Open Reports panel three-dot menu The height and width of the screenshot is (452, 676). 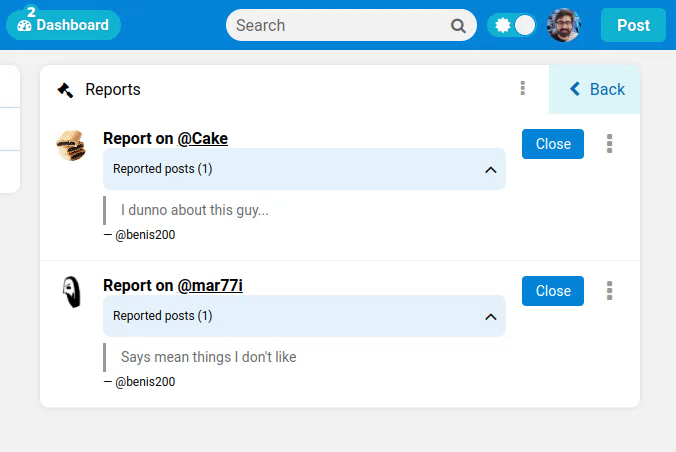(523, 89)
